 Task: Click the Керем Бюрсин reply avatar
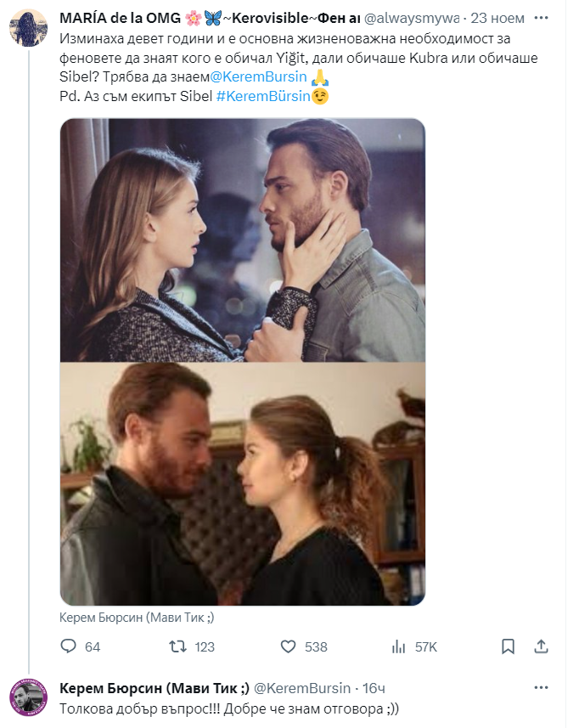[28, 698]
